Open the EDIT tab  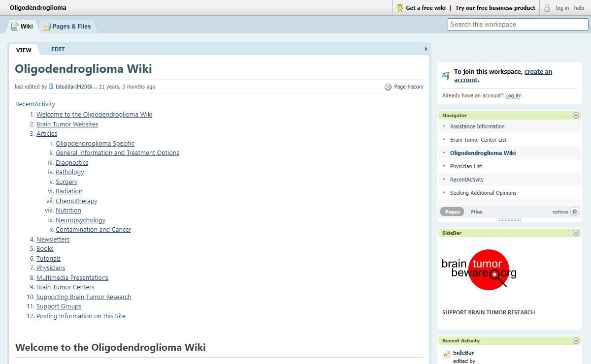coord(58,49)
